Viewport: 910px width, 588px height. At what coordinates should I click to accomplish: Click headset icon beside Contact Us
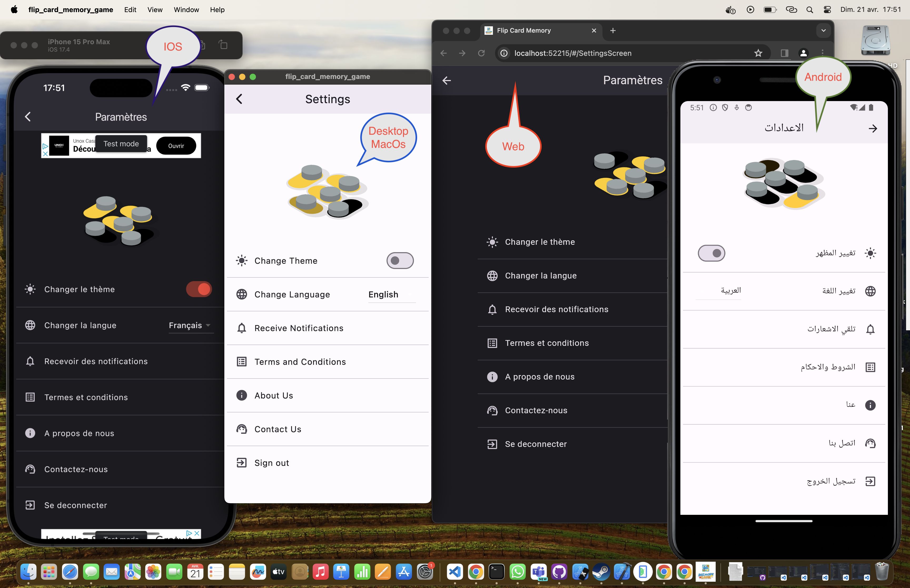click(x=241, y=429)
